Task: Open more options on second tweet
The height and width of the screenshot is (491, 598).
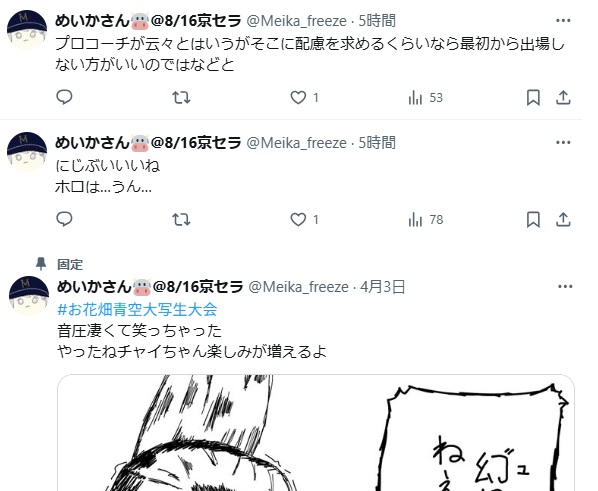Action: click(563, 143)
